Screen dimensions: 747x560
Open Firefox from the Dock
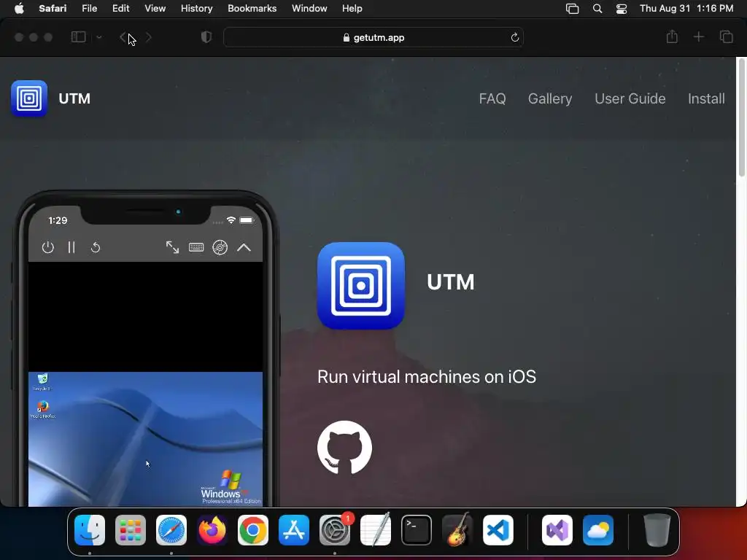pos(212,530)
